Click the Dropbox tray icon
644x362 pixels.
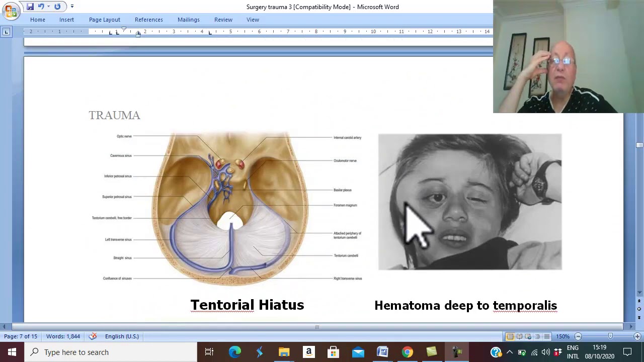pos(557,352)
